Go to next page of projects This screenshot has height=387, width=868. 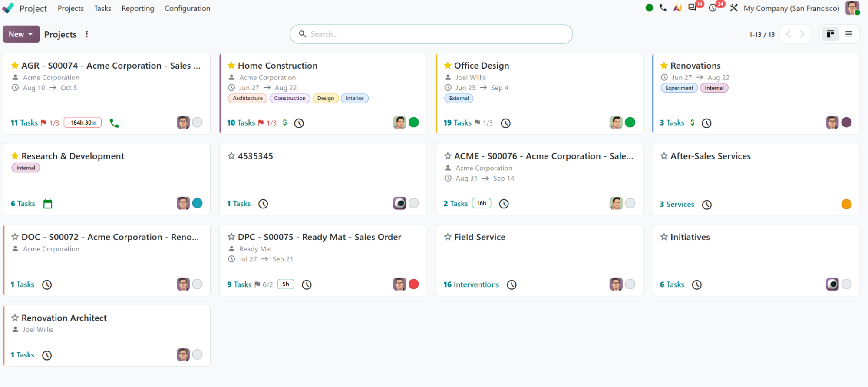pyautogui.click(x=802, y=34)
